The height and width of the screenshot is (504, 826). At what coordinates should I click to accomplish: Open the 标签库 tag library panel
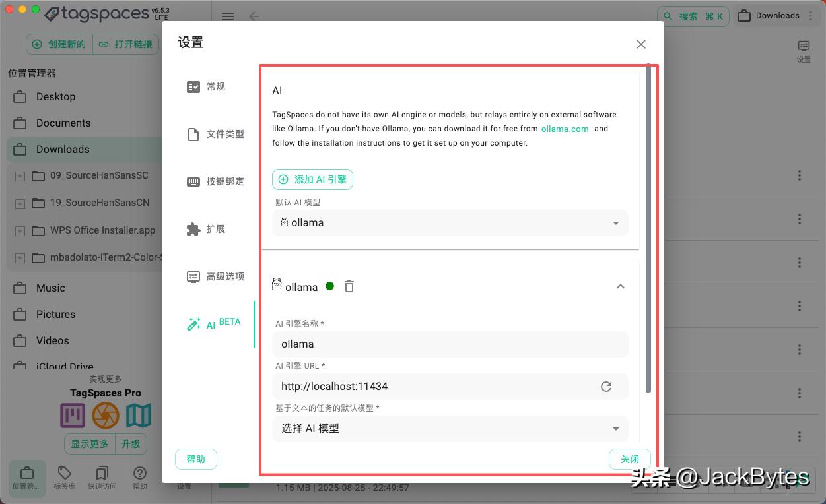point(63,478)
